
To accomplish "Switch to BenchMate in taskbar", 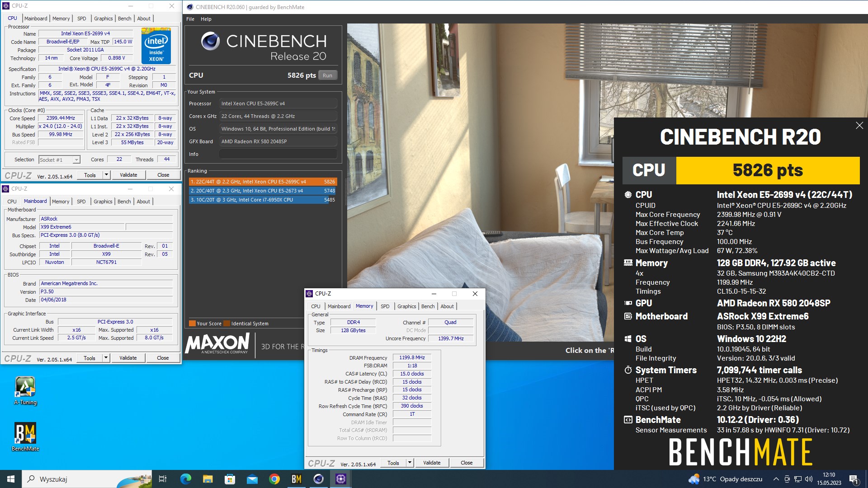I will tap(297, 479).
